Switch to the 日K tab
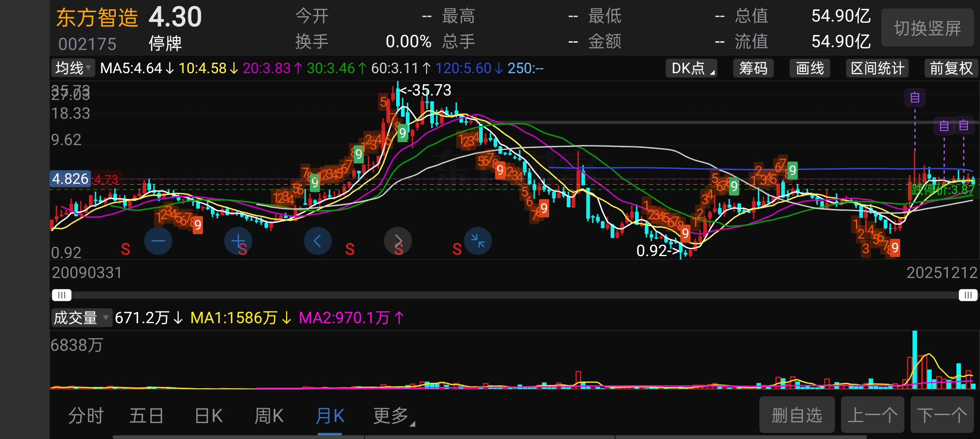The width and height of the screenshot is (980, 439). click(208, 416)
